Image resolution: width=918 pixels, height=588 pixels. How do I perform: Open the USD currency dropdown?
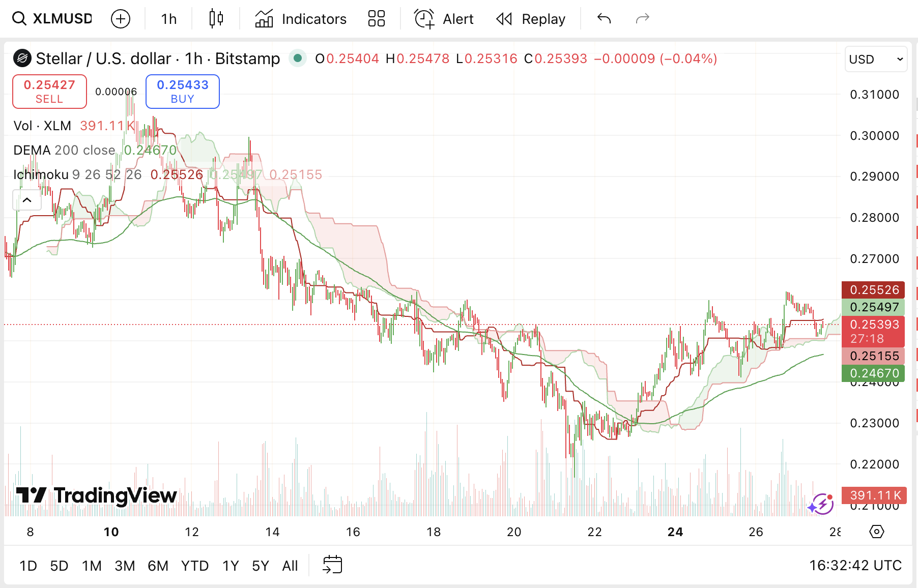point(875,59)
